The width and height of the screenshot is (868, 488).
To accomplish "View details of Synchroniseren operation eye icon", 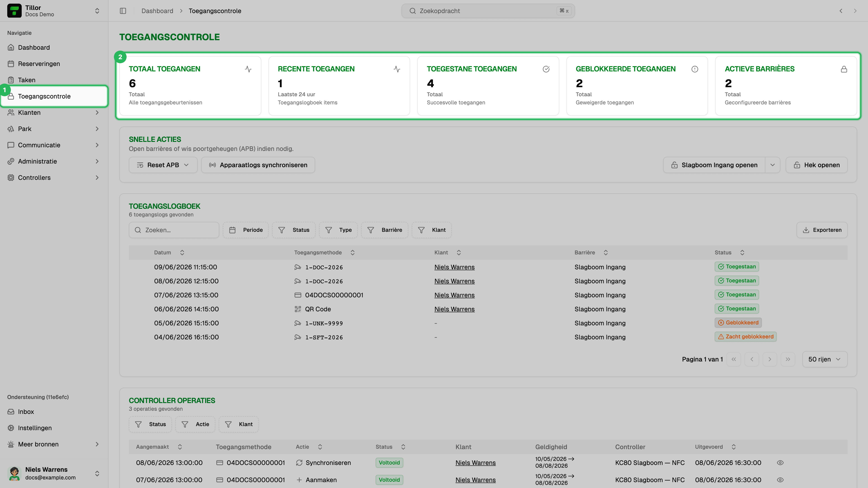I will (780, 463).
